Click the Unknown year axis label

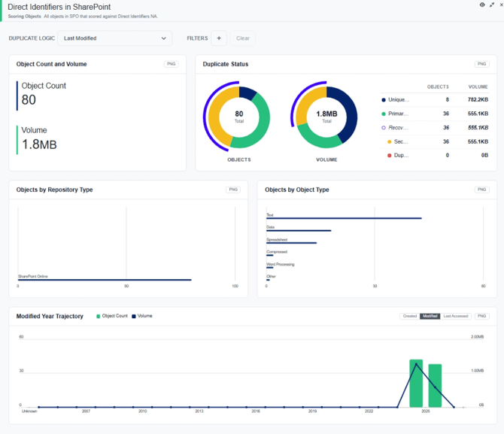(29, 411)
